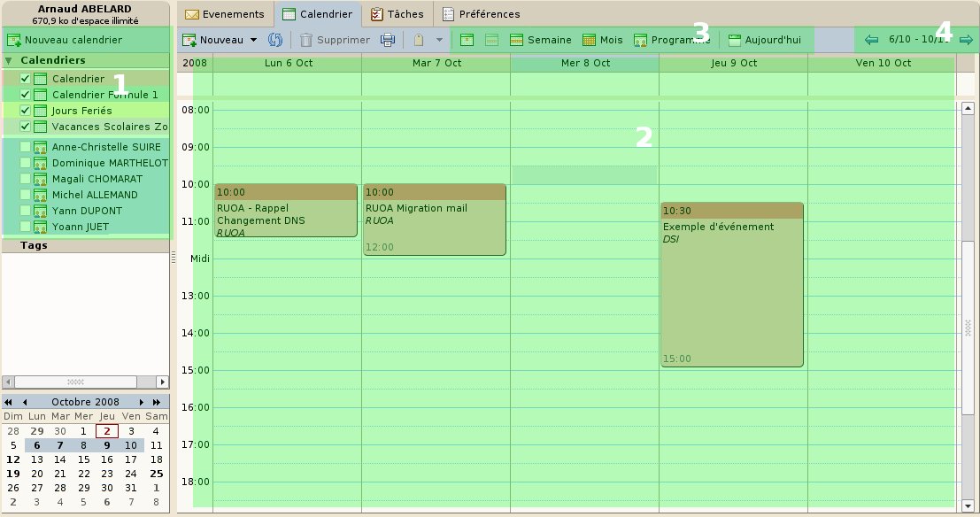Uncheck the Jours Feriés calendar

click(x=24, y=111)
